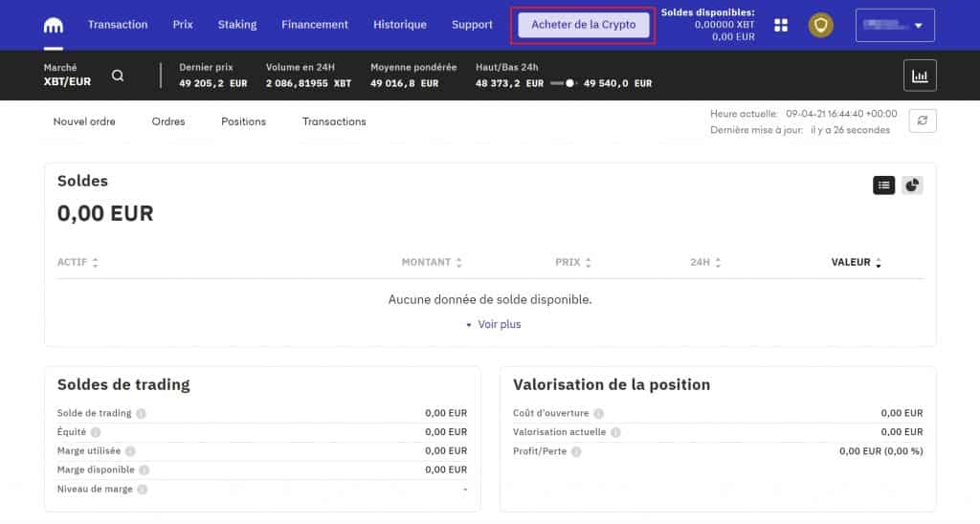Open the Prix menu item
This screenshot has width=980, height=524.
pos(183,24)
